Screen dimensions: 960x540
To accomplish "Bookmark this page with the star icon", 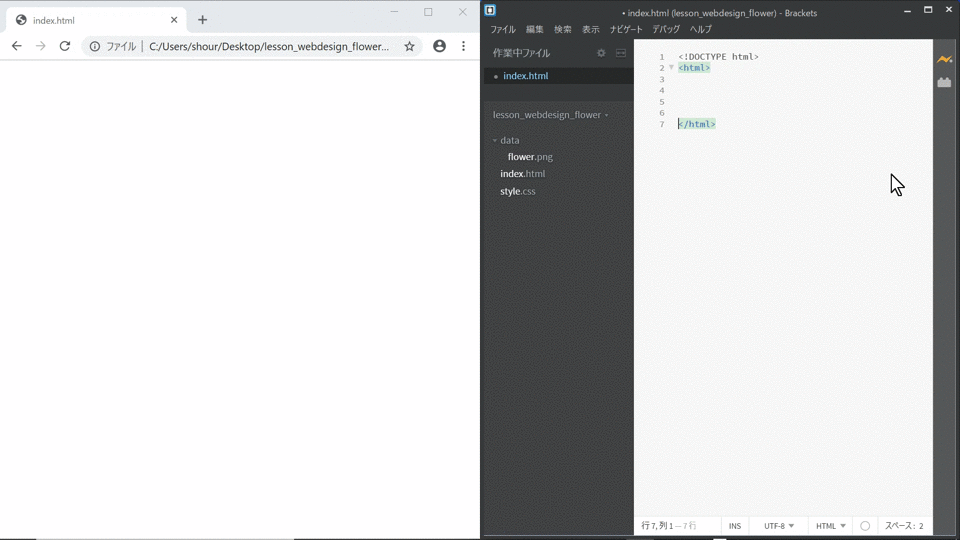I will [410, 46].
